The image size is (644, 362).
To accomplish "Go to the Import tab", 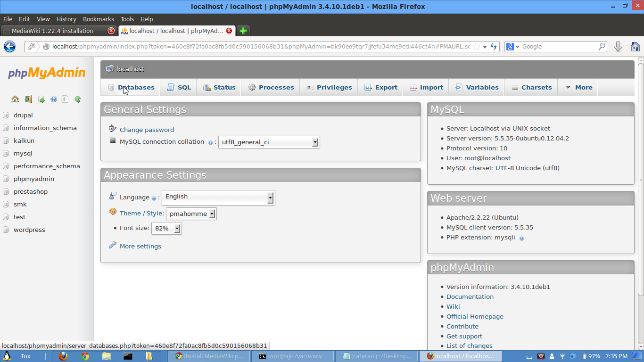I will [426, 87].
